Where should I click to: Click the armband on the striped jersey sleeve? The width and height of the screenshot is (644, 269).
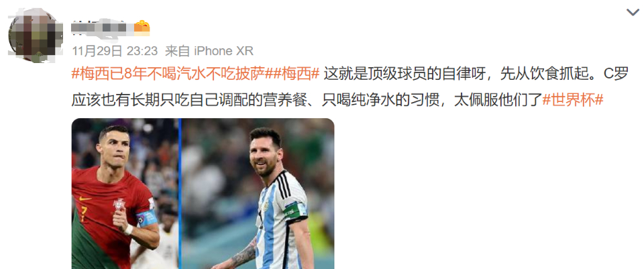[295, 210]
